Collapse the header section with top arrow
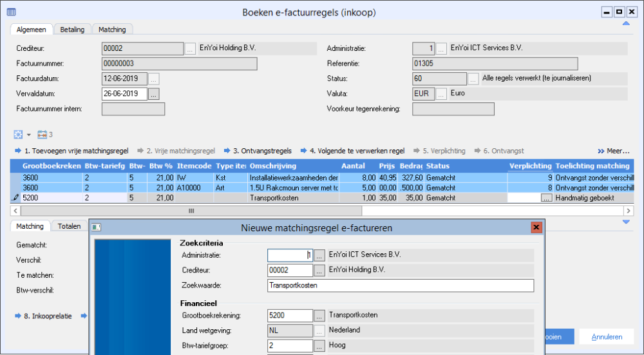Screen dimensions: 644x355 (x=626, y=24)
